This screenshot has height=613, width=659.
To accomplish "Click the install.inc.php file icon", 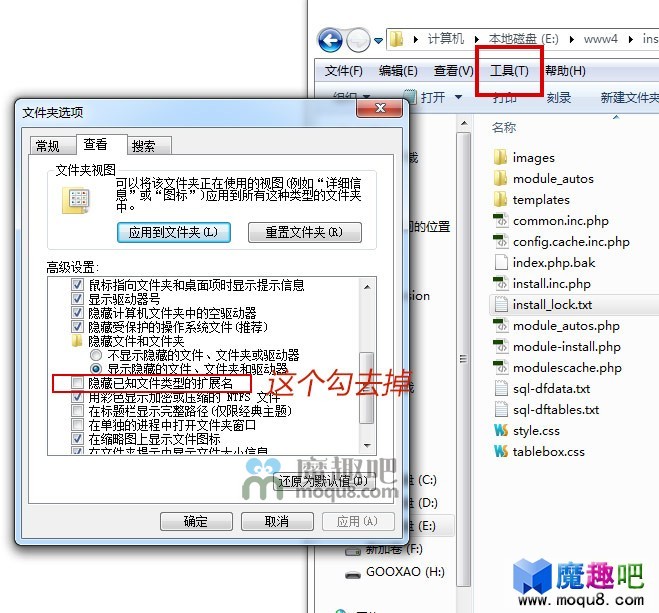I will pyautogui.click(x=501, y=284).
